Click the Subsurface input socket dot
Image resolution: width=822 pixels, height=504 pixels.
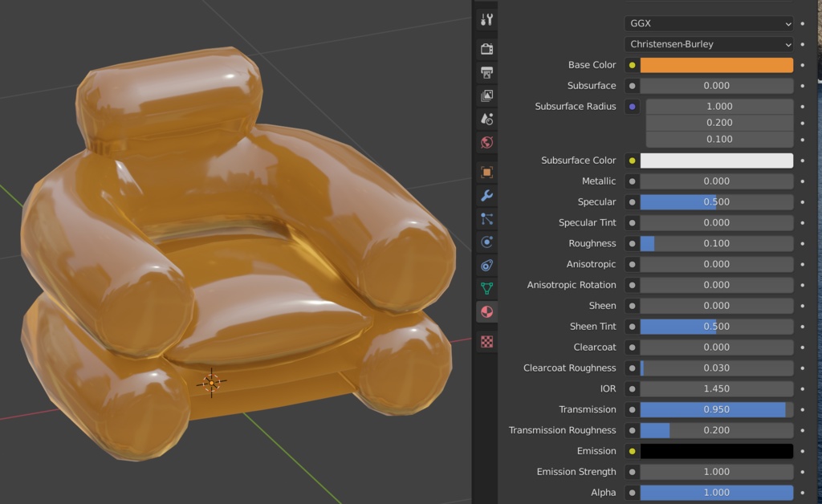pyautogui.click(x=633, y=85)
